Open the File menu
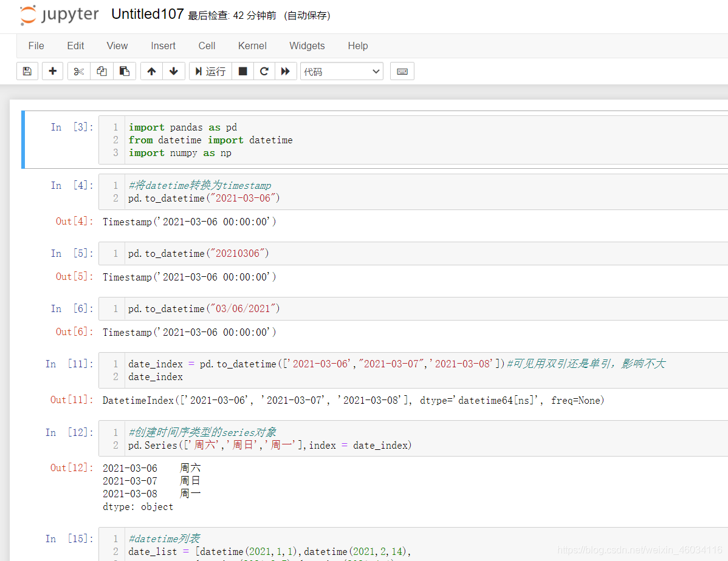Screen dimensions: 728x561 (36, 46)
